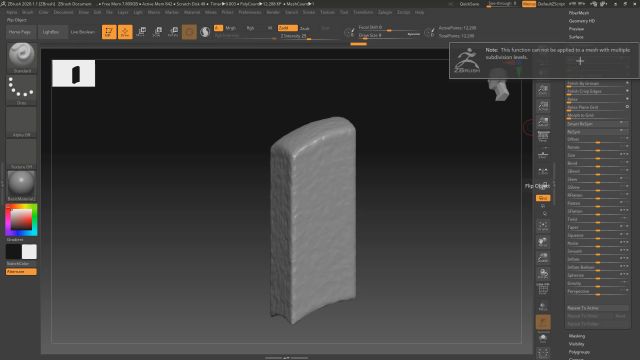Enable Zadd sculpting mode

coord(288,28)
